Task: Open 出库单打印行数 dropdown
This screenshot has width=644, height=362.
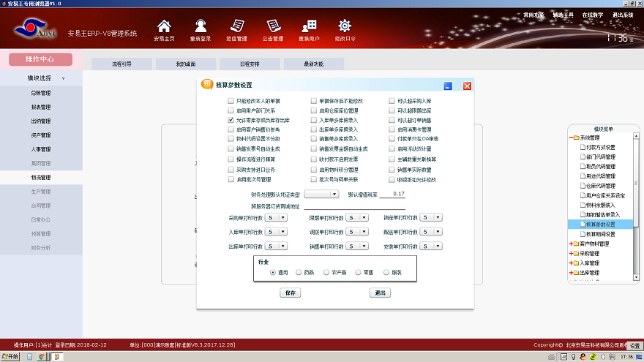Action: (276, 246)
